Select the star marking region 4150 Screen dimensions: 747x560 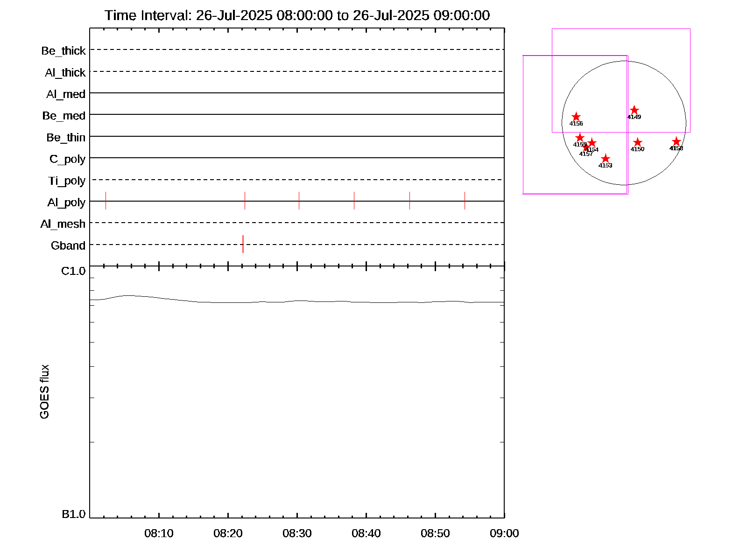[x=637, y=142]
